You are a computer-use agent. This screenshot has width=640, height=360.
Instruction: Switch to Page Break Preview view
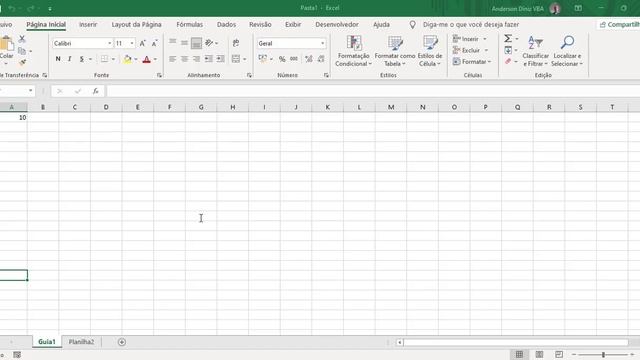[x=559, y=355]
